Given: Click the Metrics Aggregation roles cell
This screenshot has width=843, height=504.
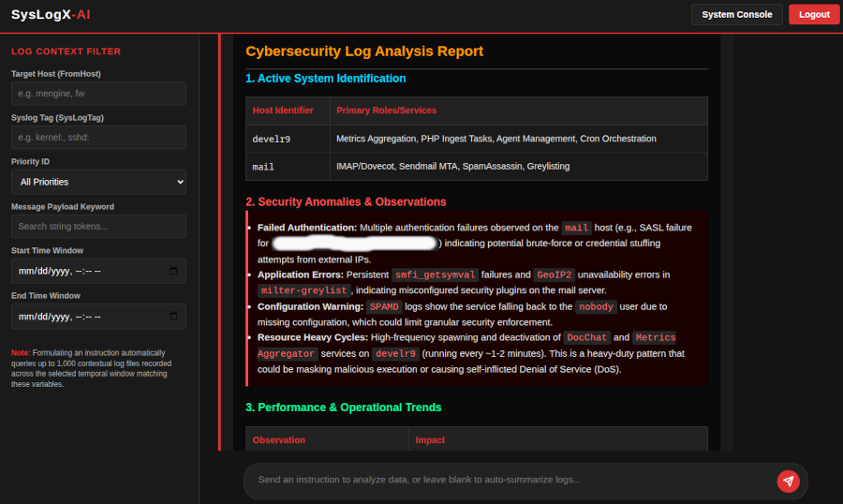Looking at the screenshot, I should [519, 139].
